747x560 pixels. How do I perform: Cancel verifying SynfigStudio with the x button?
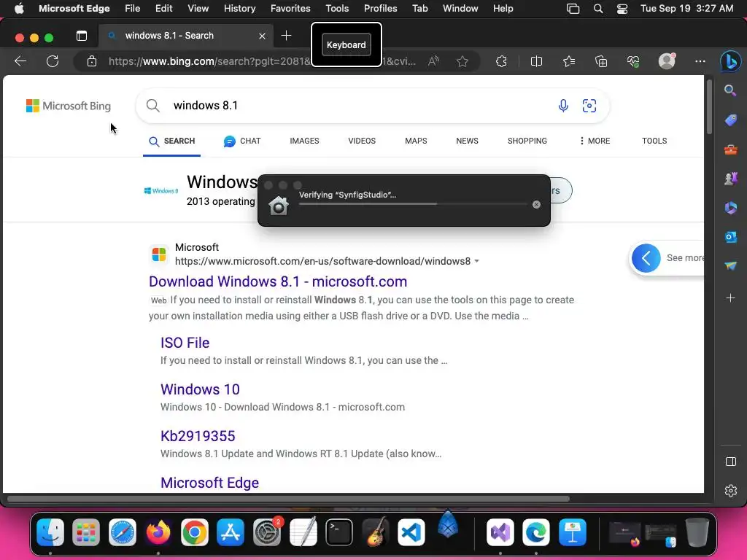click(x=536, y=204)
